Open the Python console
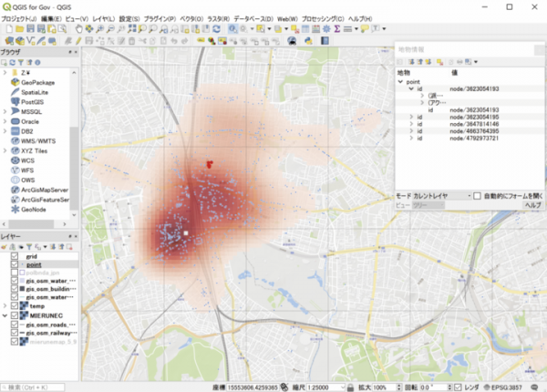 click(308, 41)
